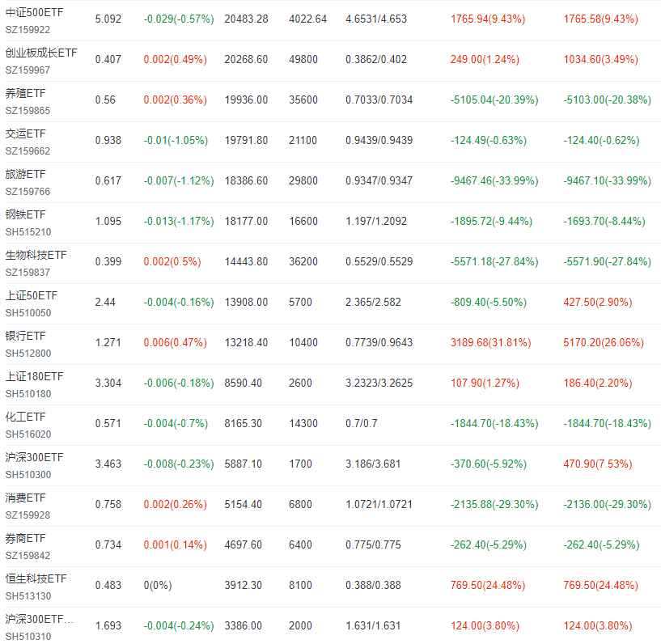Click the loss -2136.00(-29.30%)
This screenshot has height=644, width=661.
pos(607,505)
